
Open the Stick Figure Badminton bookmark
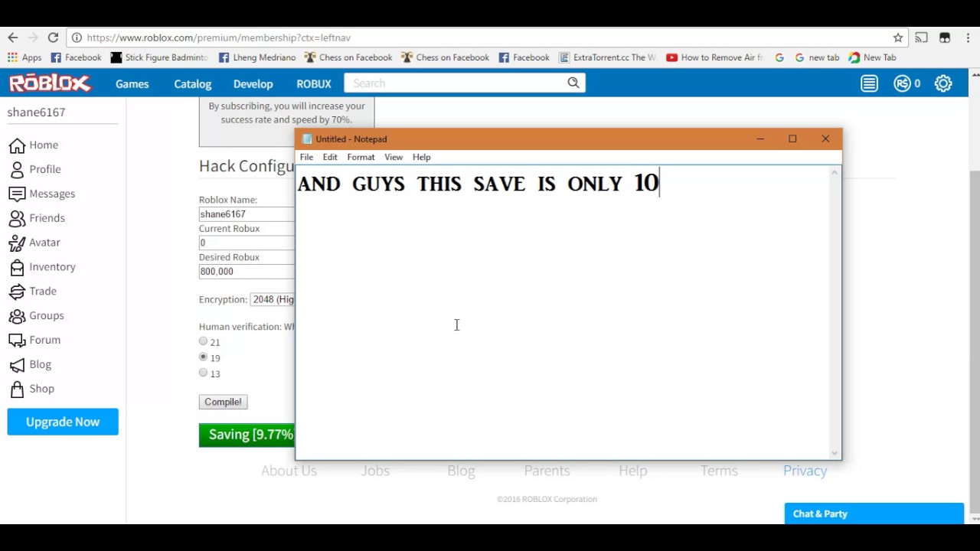(x=159, y=57)
